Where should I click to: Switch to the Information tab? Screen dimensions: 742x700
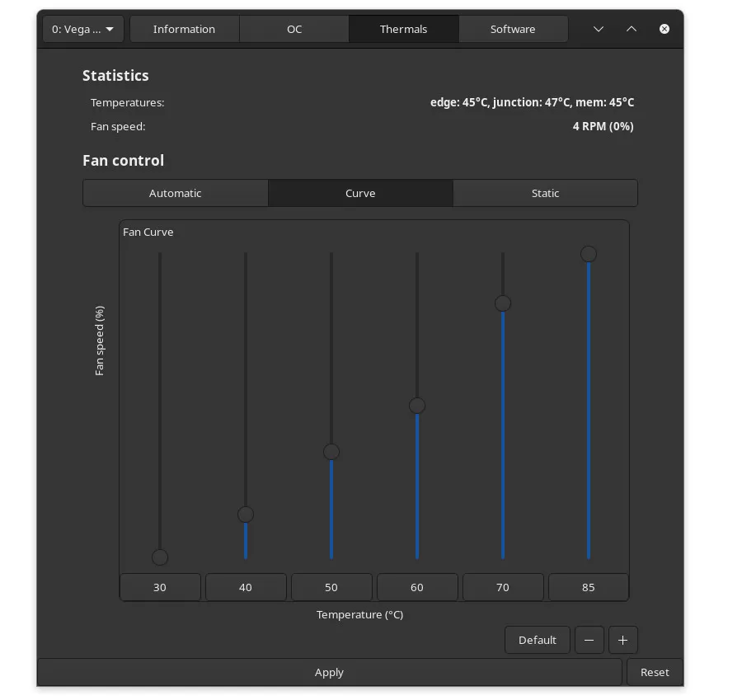pyautogui.click(x=184, y=29)
